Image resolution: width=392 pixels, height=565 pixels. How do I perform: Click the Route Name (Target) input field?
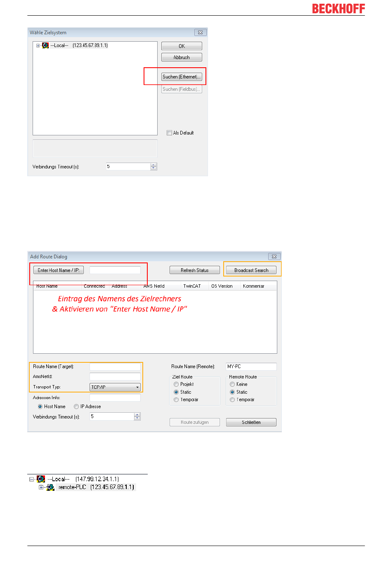(115, 366)
